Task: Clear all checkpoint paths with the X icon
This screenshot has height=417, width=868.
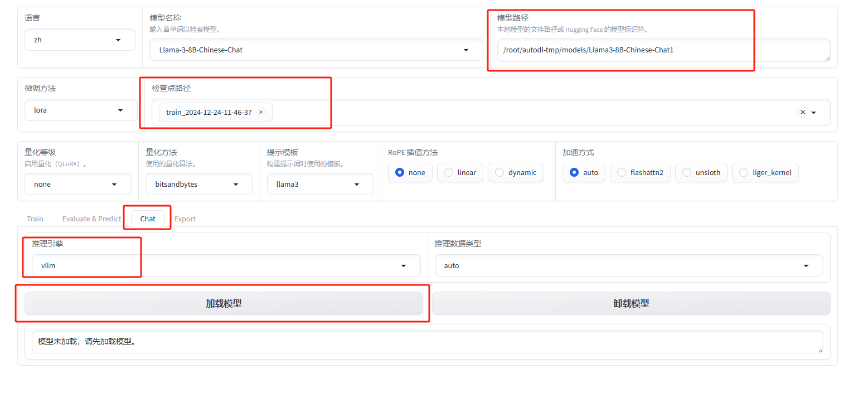Action: pos(802,112)
